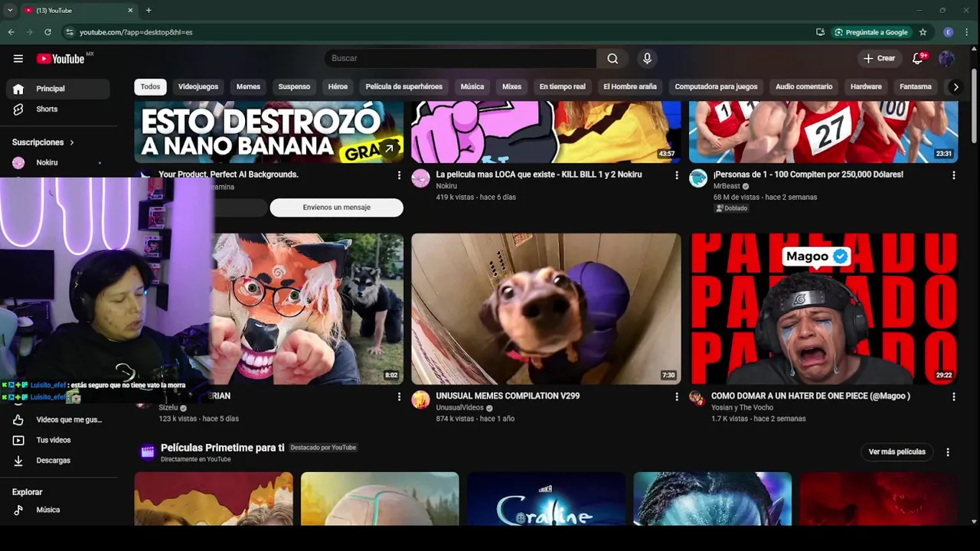Image resolution: width=980 pixels, height=551 pixels.
Task: Open the dog in elevator thumbnail
Action: pos(546,309)
